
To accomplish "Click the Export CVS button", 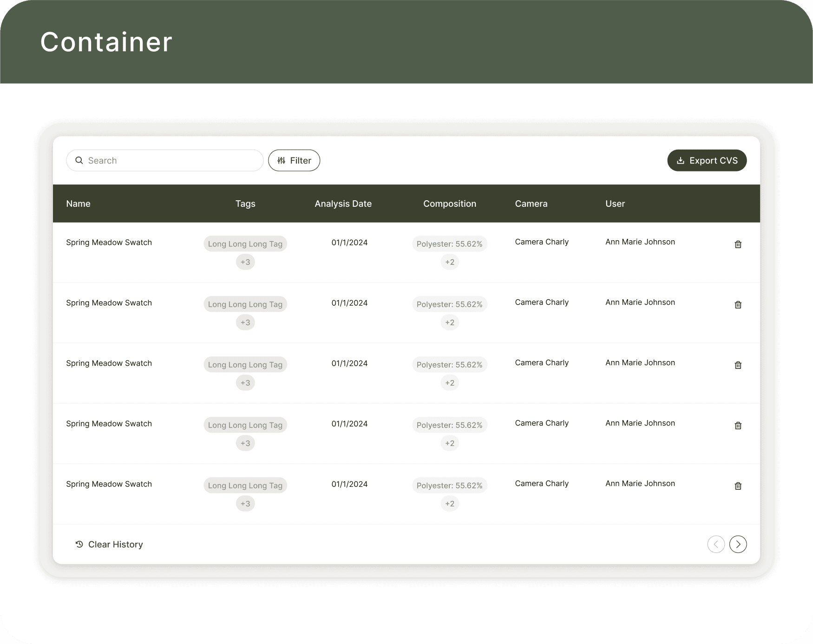I will [x=707, y=160].
